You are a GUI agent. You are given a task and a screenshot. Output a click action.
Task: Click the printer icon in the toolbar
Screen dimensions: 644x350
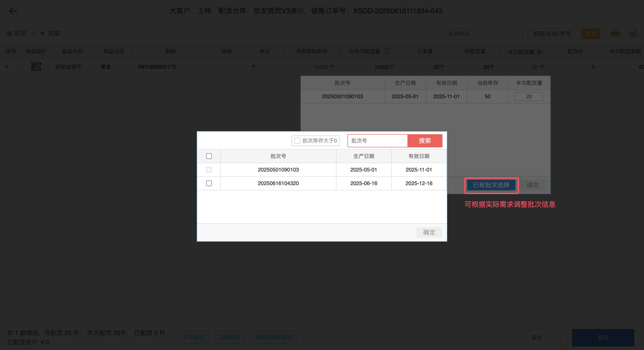[615, 34]
